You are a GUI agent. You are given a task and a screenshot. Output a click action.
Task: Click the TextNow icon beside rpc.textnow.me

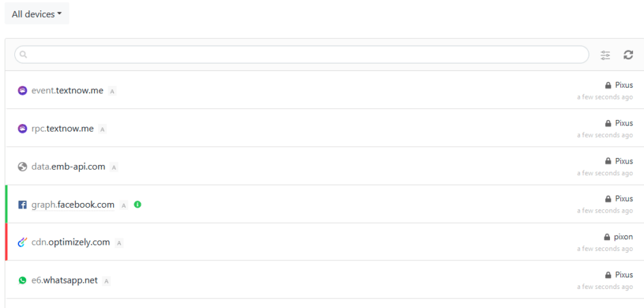tap(22, 129)
